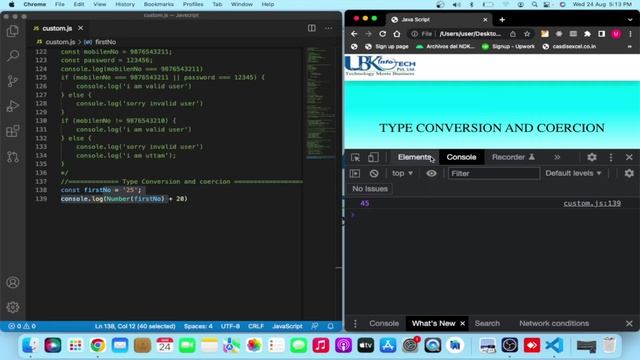Select the drawer Console tab
The height and width of the screenshot is (360, 640).
tap(384, 324)
